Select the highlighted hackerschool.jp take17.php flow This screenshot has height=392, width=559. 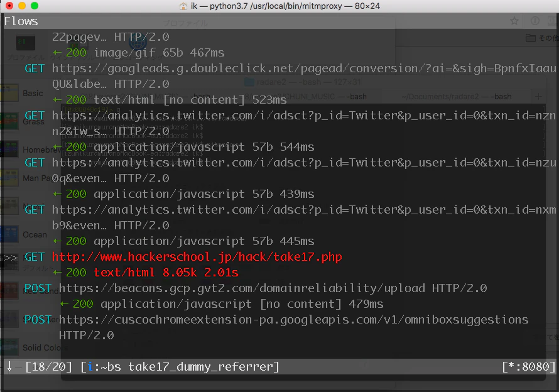coord(183,257)
